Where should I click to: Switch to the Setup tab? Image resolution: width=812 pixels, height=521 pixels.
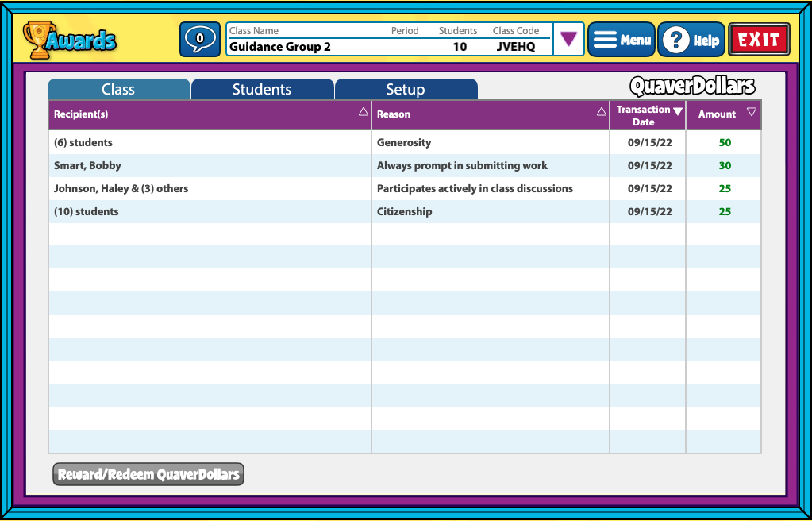[406, 89]
